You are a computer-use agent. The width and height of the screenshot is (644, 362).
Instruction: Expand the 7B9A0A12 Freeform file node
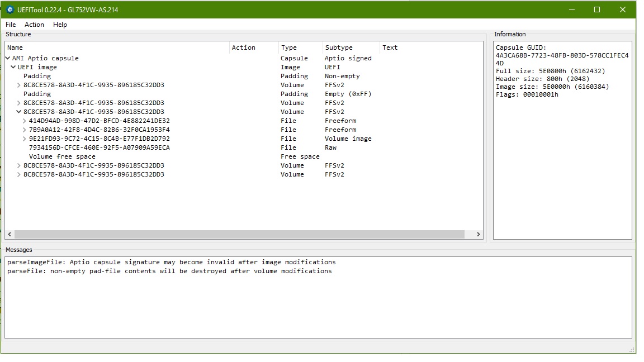25,130
